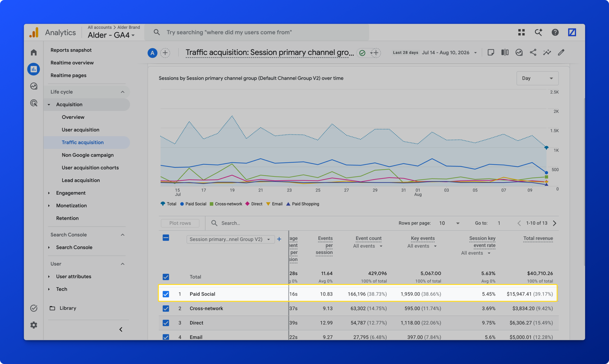Open Reports snapshot
The height and width of the screenshot is (364, 609).
pos(71,50)
